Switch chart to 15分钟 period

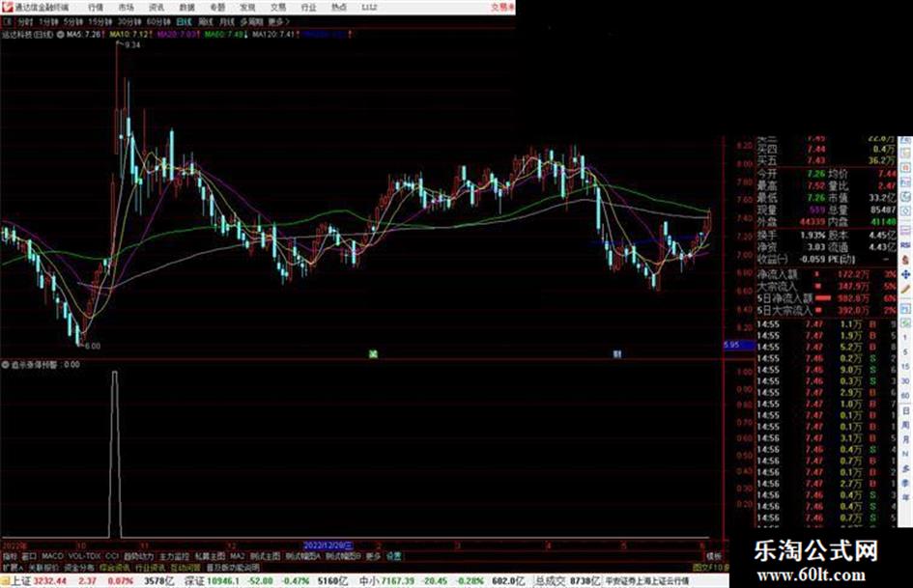(x=100, y=22)
